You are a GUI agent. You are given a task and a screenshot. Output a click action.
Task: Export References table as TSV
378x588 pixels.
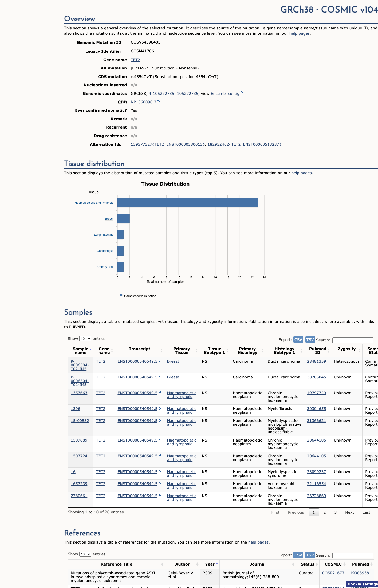310,555
